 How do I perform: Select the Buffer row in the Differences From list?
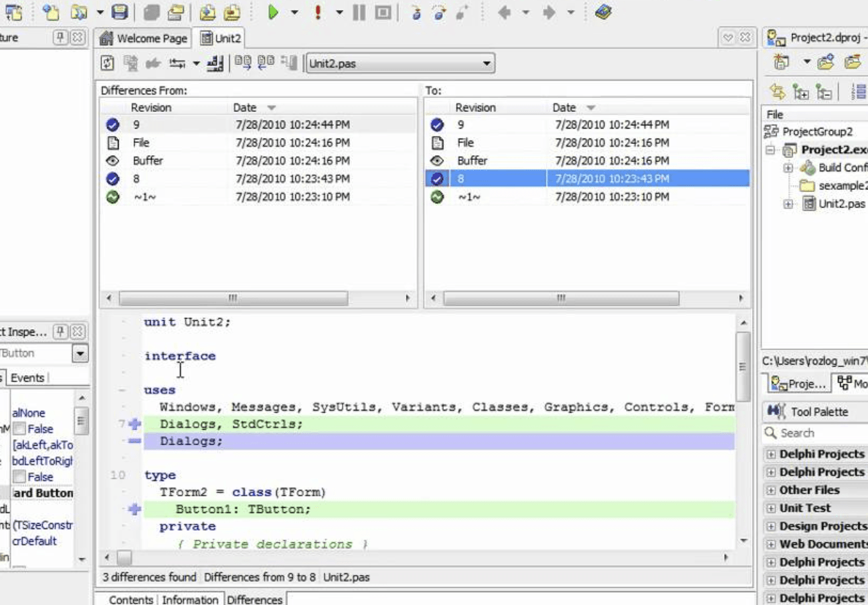[258, 161]
